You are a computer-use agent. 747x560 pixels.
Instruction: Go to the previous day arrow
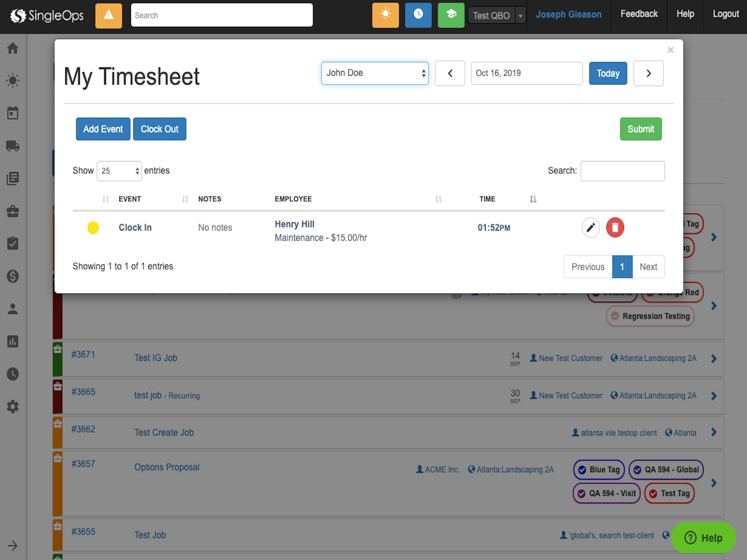450,73
